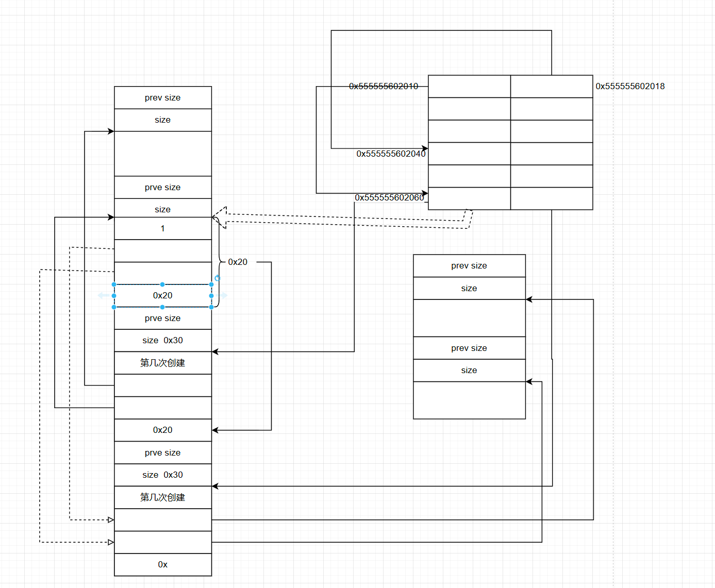This screenshot has height=588, width=715.
Task: Select the prve size cell above the cell containing 1
Action: [163, 188]
